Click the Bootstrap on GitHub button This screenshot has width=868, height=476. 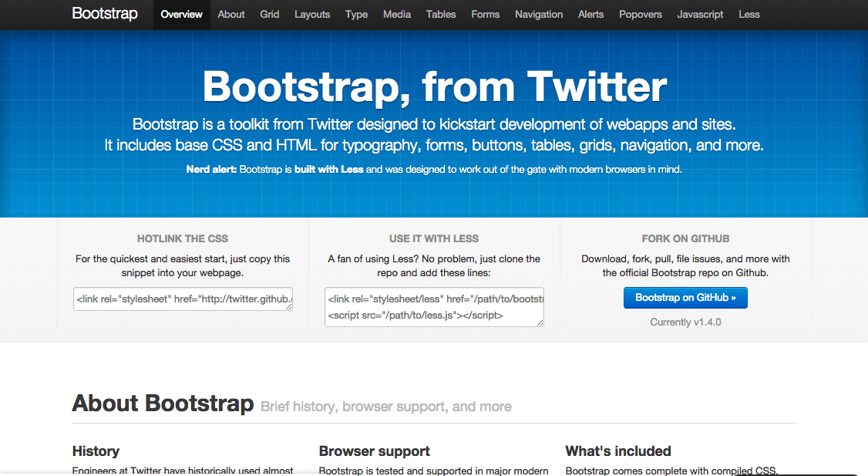(685, 298)
